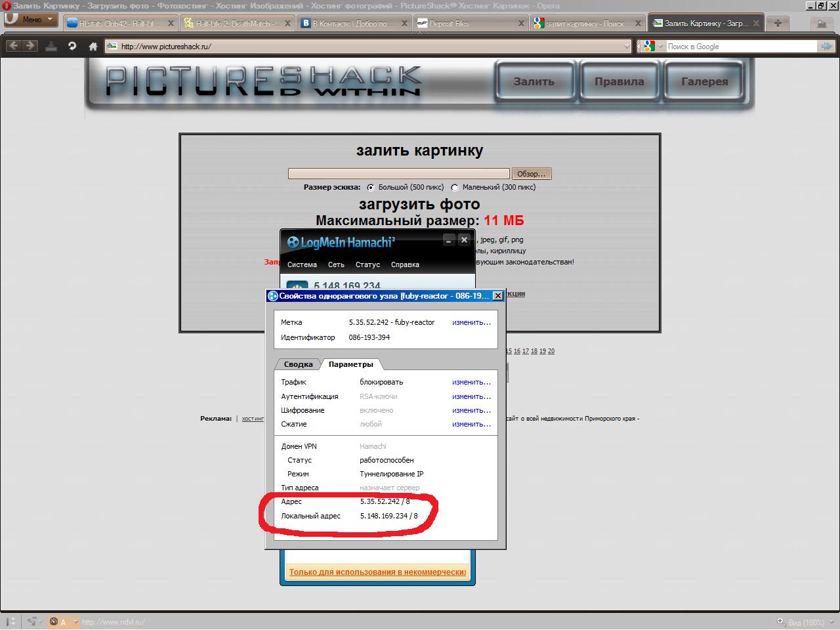Open the Google search engine selector
This screenshot has height=630, width=840.
point(651,46)
